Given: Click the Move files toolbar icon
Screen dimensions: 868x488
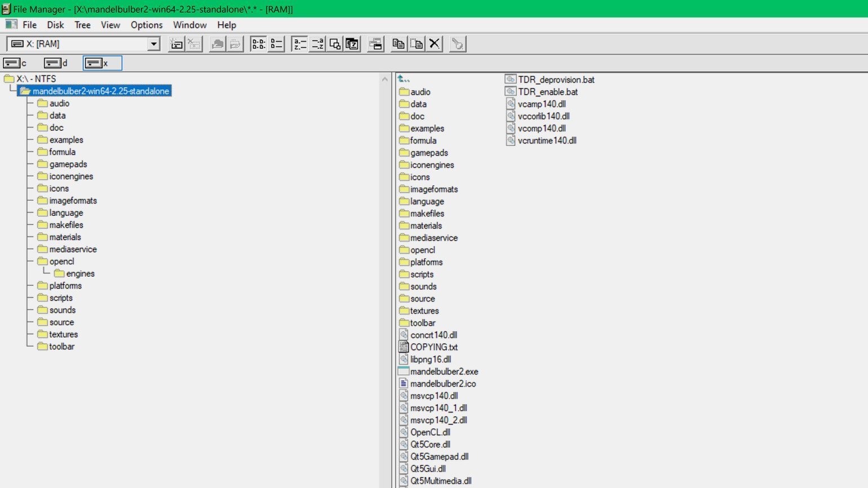Looking at the screenshot, I should coord(417,44).
